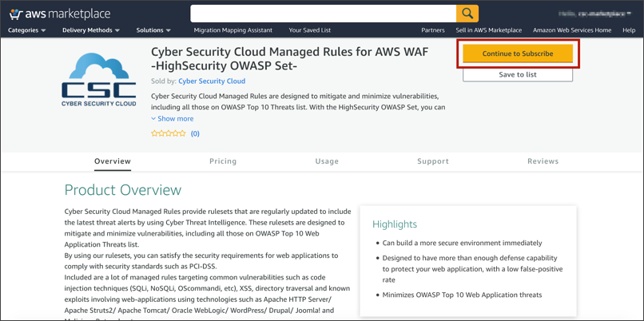Go to the Reviews tab
Image resolution: width=644 pixels, height=321 pixels.
pos(543,161)
